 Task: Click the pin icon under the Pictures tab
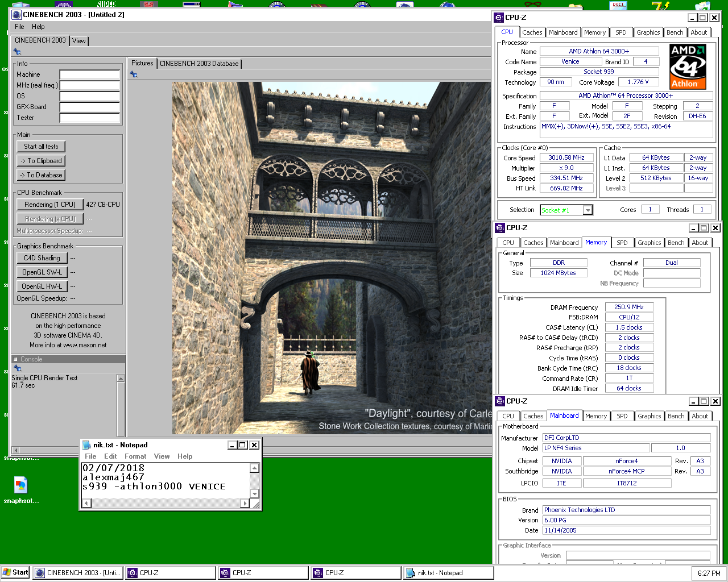[x=134, y=74]
